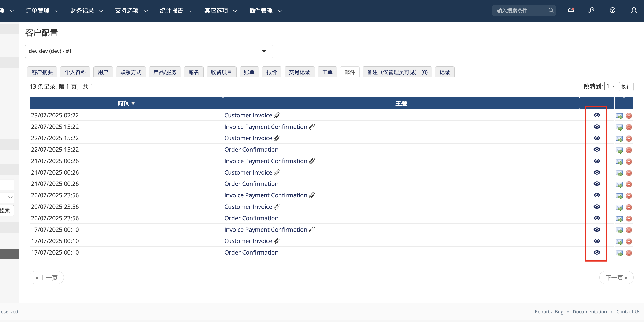
Task: Switch to the 账单 tab
Action: pyautogui.click(x=249, y=72)
